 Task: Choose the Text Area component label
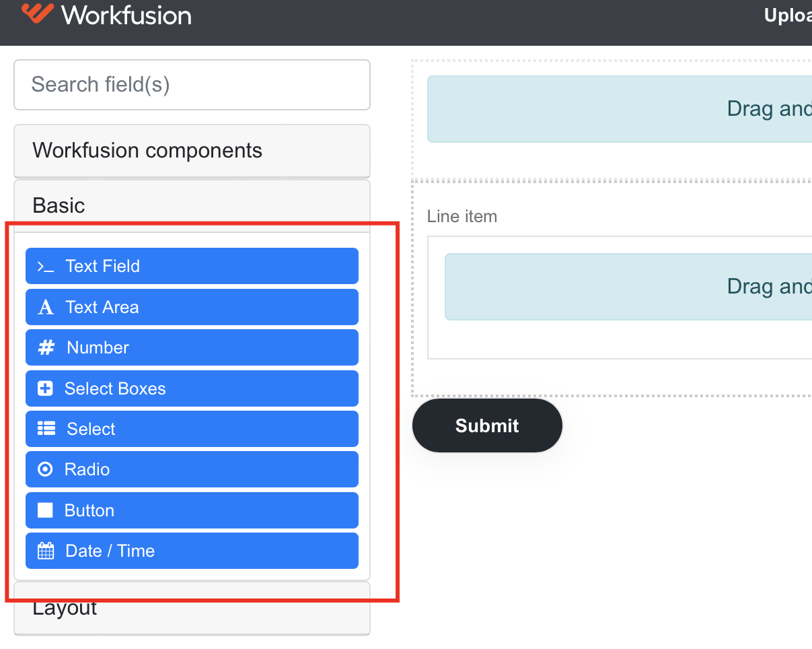[102, 307]
